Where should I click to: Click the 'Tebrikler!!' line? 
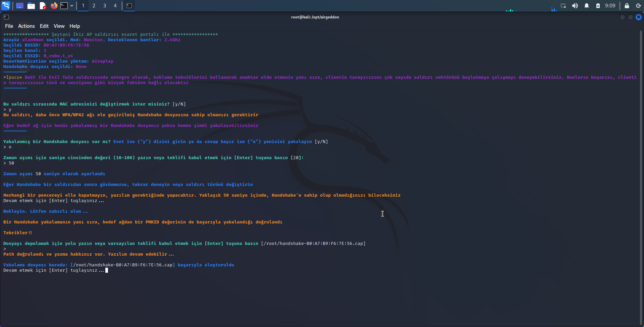tap(18, 233)
